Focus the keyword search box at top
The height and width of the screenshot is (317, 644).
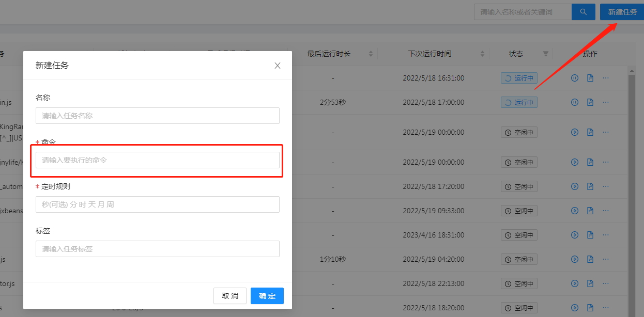tap(523, 12)
